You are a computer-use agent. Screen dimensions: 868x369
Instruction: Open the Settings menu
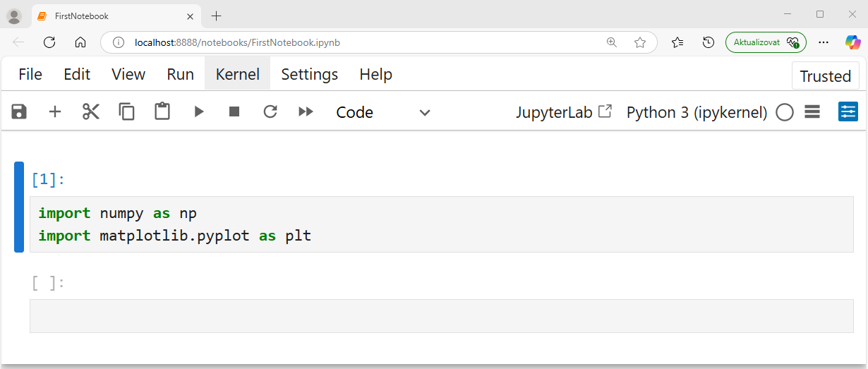309,74
